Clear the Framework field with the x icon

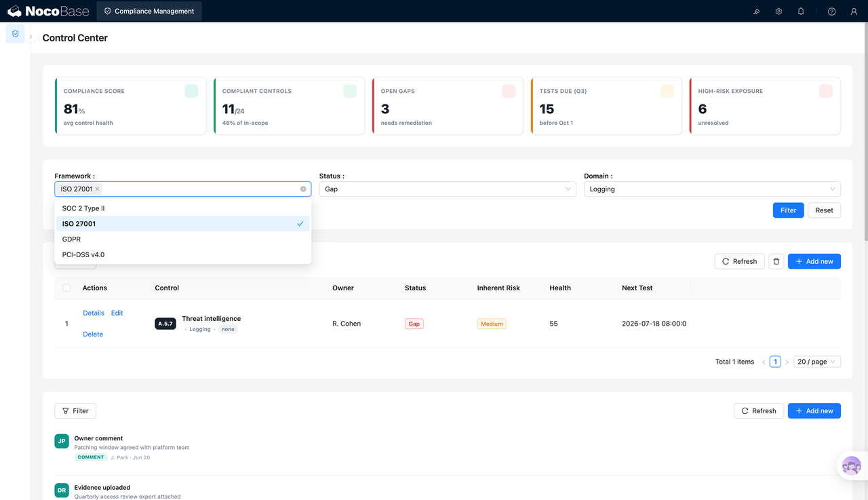coord(303,189)
